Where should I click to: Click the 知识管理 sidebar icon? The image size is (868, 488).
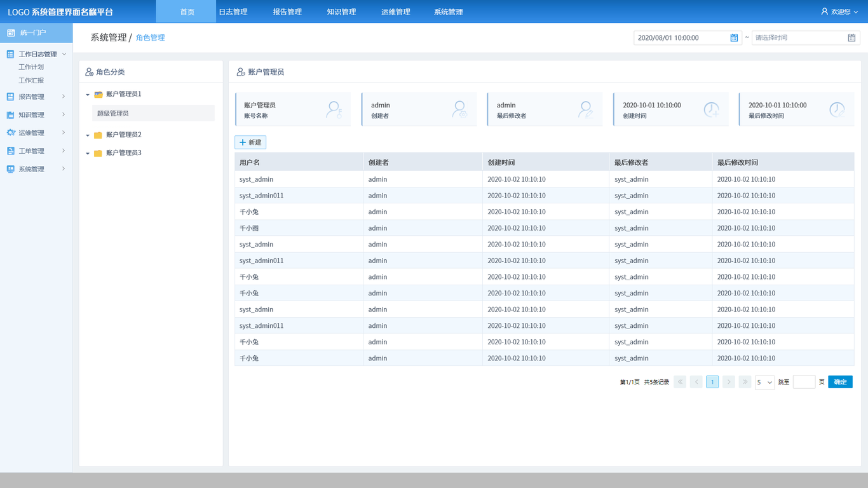pos(10,115)
